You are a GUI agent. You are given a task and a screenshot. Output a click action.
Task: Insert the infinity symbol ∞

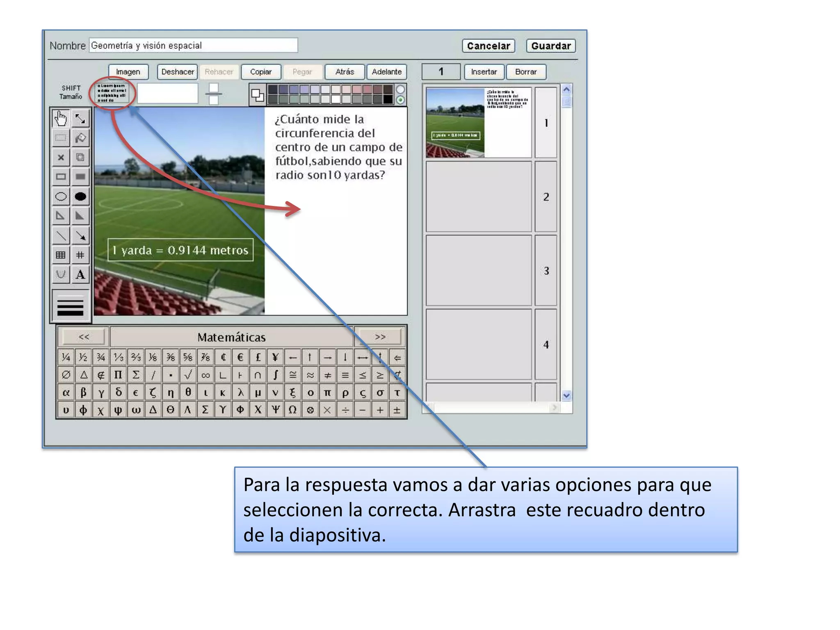205,375
